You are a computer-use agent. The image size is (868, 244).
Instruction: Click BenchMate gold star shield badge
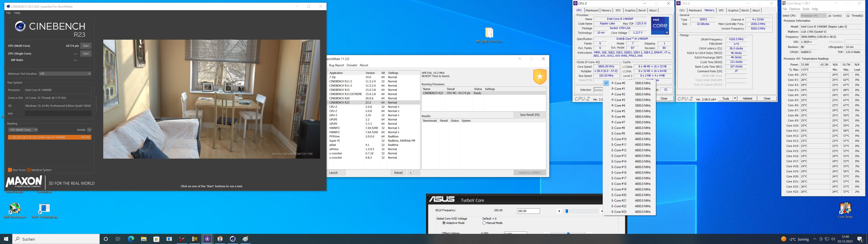coord(539,76)
